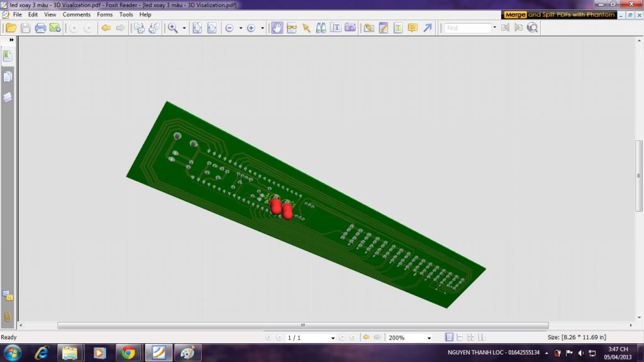Image resolution: width=644 pixels, height=362 pixels.
Task: Add a yellow note comment
Action: (x=413, y=28)
